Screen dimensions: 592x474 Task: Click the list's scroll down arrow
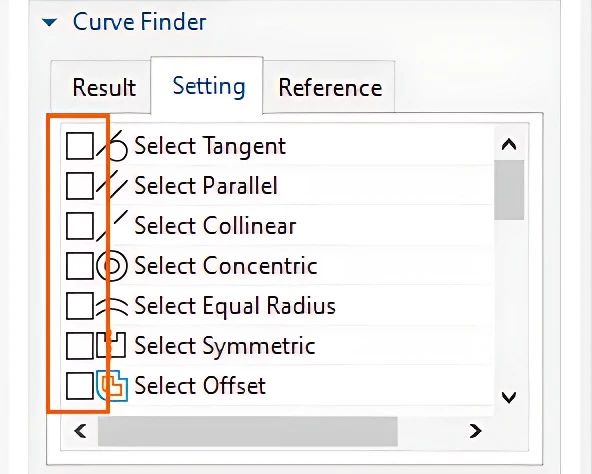click(x=509, y=397)
